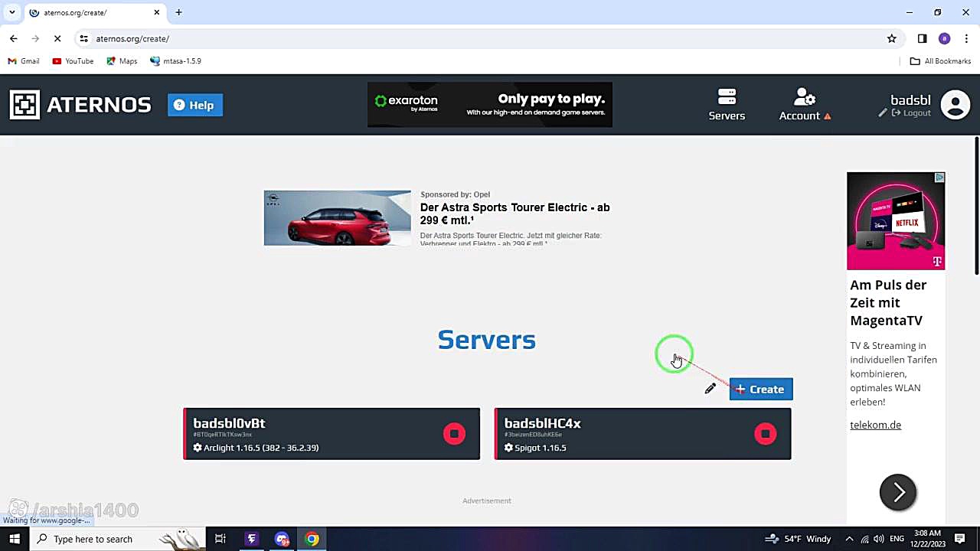Open the volume tray icon
This screenshot has width=980, height=551.
click(879, 539)
